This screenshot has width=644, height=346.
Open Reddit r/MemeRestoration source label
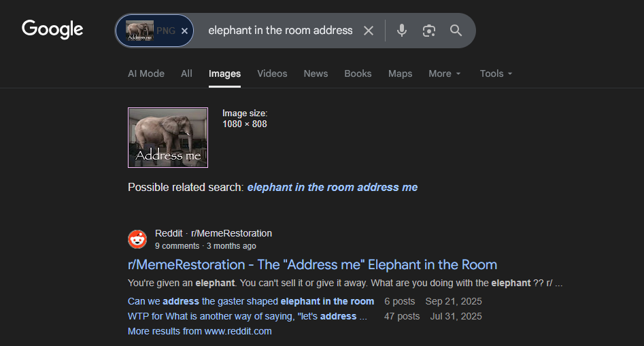(214, 234)
